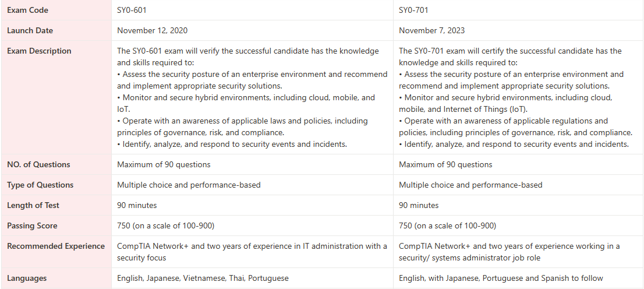The width and height of the screenshot is (644, 289).
Task: Click the SY0-601 exam description text
Action: 252,97
